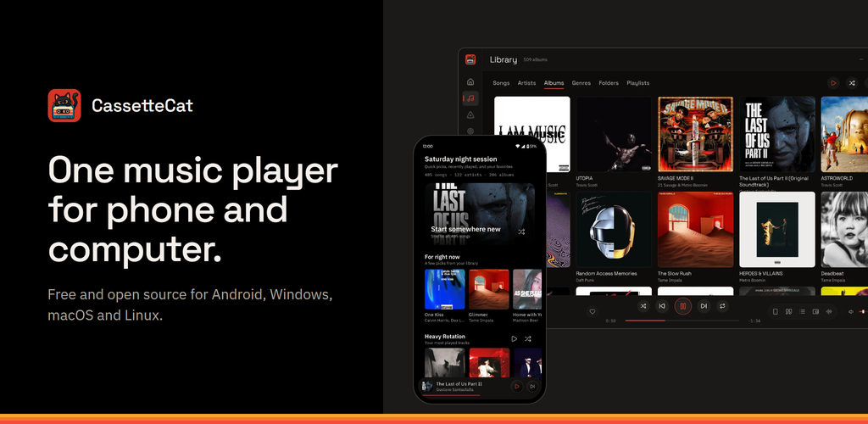This screenshot has width=868, height=424.
Task: Tap the Heavy Rotation heading on phone
Action: coord(444,337)
